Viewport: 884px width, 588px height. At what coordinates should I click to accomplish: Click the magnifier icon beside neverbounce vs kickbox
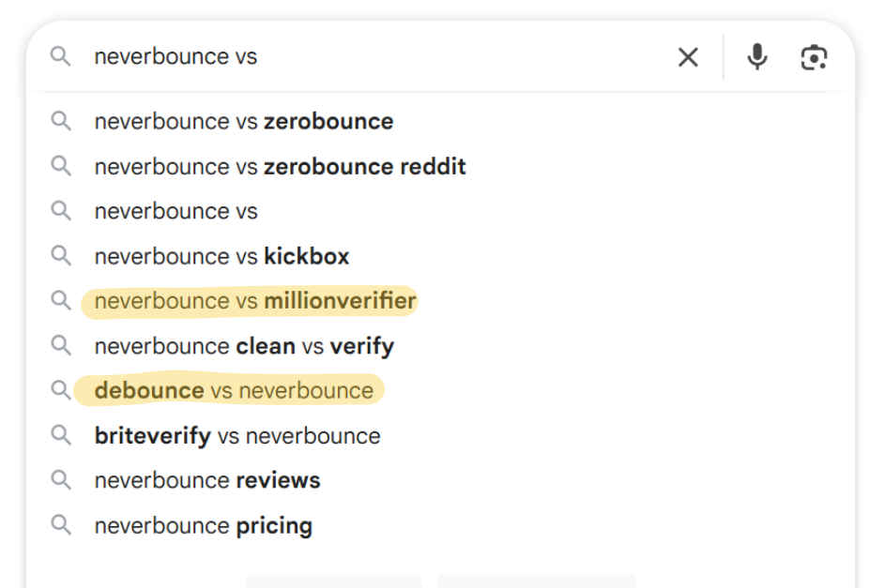click(61, 256)
